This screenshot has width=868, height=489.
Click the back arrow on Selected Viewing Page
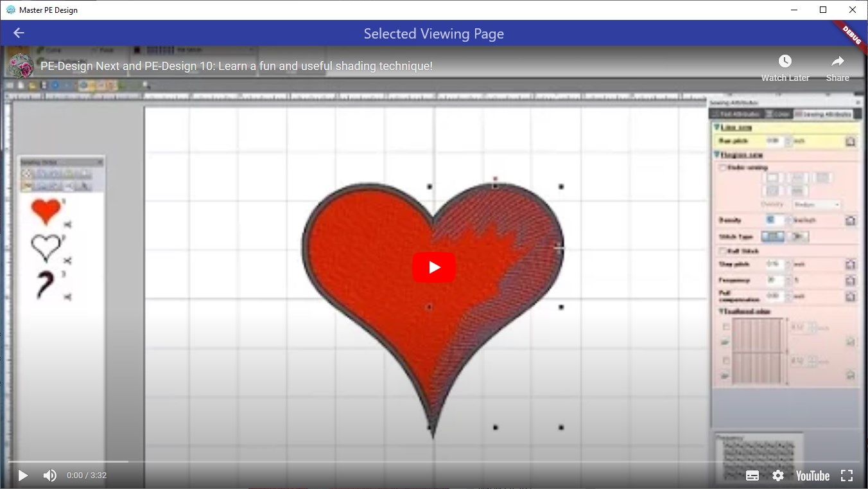[x=18, y=33]
